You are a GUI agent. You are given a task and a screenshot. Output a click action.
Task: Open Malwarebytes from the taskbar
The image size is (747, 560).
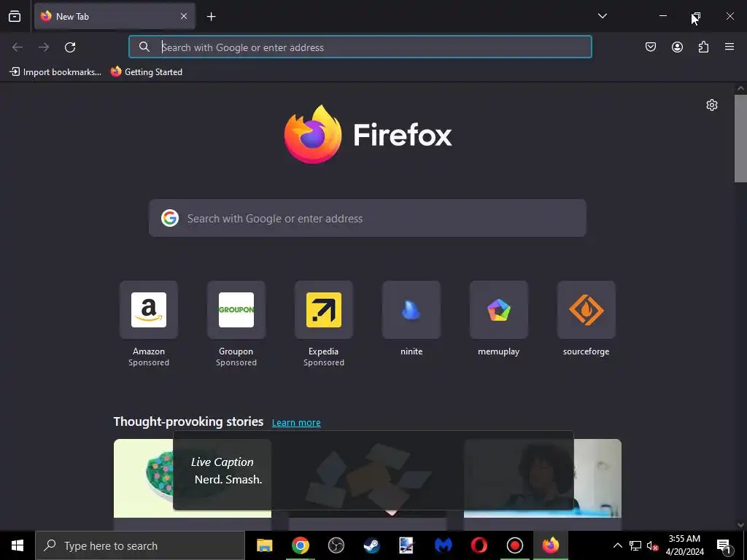point(443,545)
